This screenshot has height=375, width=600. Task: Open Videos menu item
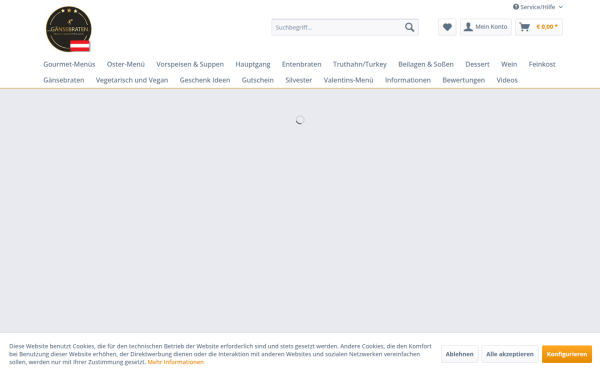[507, 80]
